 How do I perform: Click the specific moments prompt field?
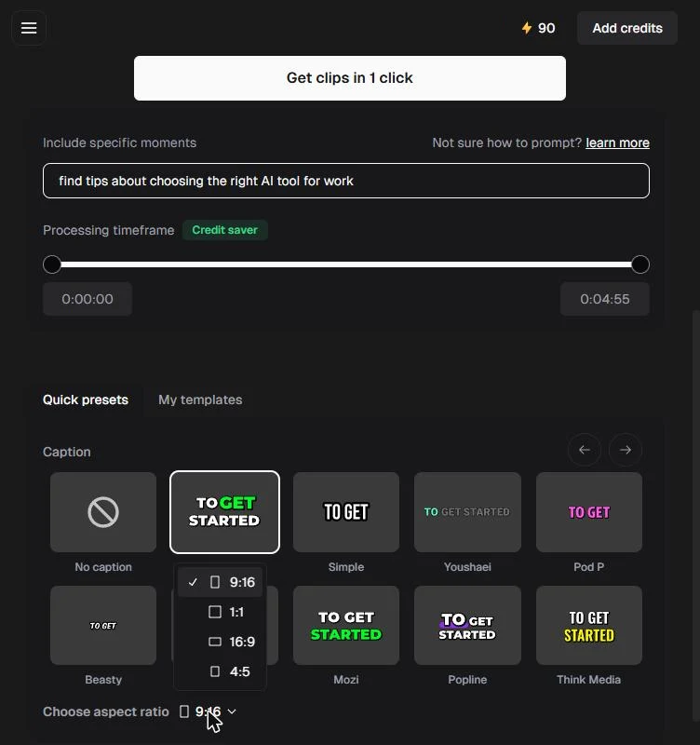point(346,181)
